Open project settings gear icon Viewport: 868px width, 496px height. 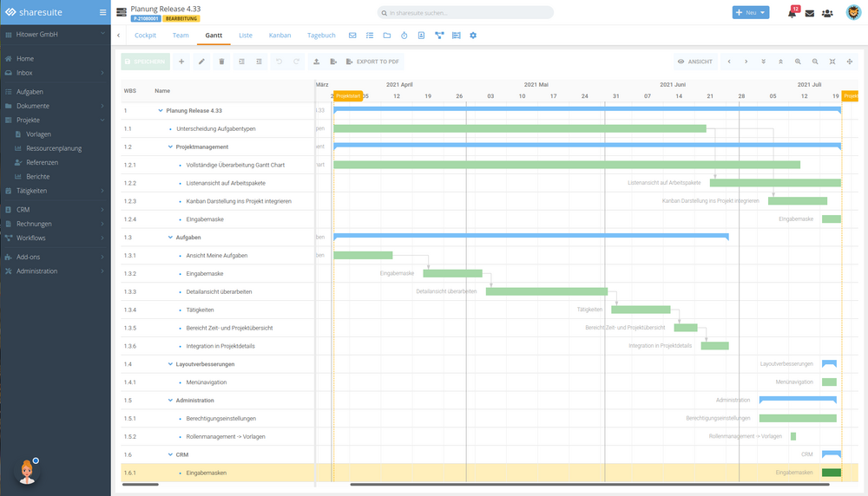[473, 36]
